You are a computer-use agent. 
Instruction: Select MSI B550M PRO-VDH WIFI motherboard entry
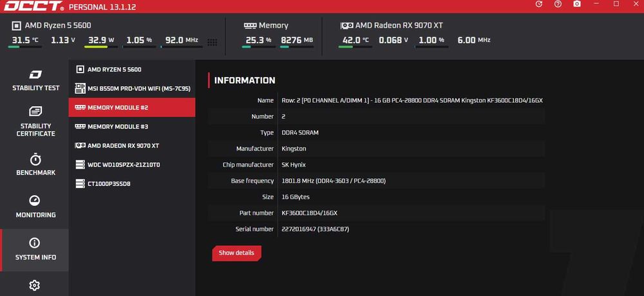pos(132,88)
